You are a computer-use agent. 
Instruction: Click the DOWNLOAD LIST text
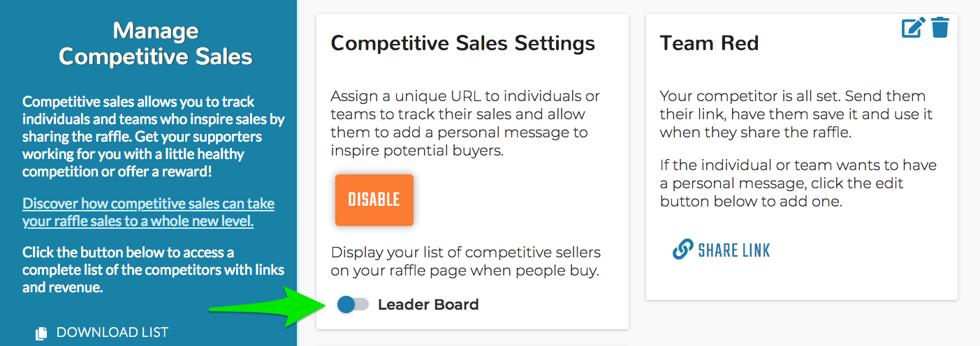[112, 333]
